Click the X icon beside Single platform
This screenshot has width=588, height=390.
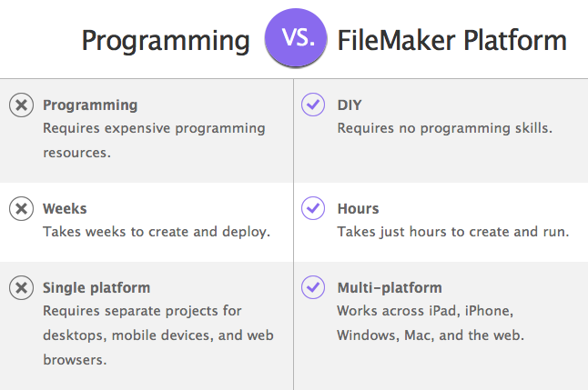(x=21, y=287)
